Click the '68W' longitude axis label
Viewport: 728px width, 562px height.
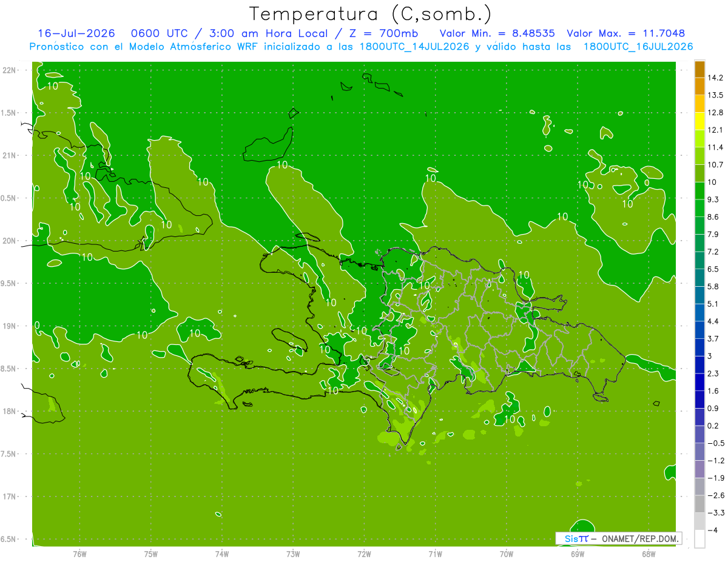tap(649, 554)
